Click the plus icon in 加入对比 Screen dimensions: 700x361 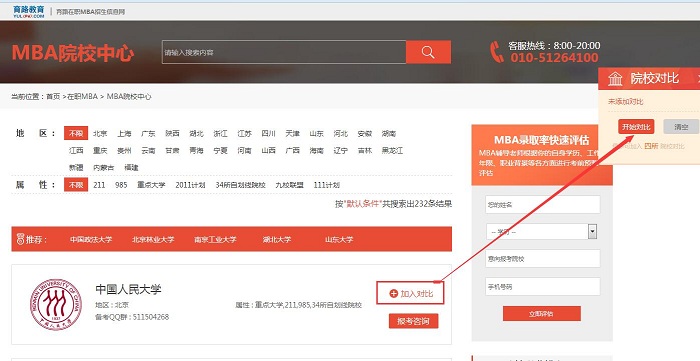pos(393,294)
